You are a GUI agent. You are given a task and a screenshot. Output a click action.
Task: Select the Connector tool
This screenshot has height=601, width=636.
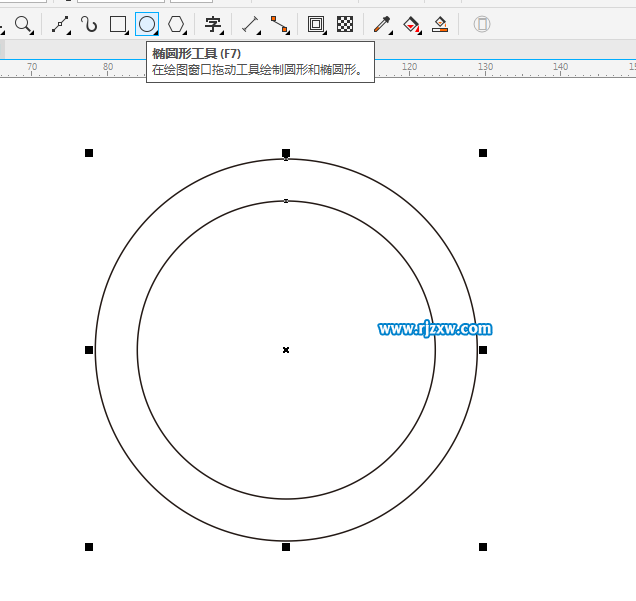pyautogui.click(x=279, y=24)
